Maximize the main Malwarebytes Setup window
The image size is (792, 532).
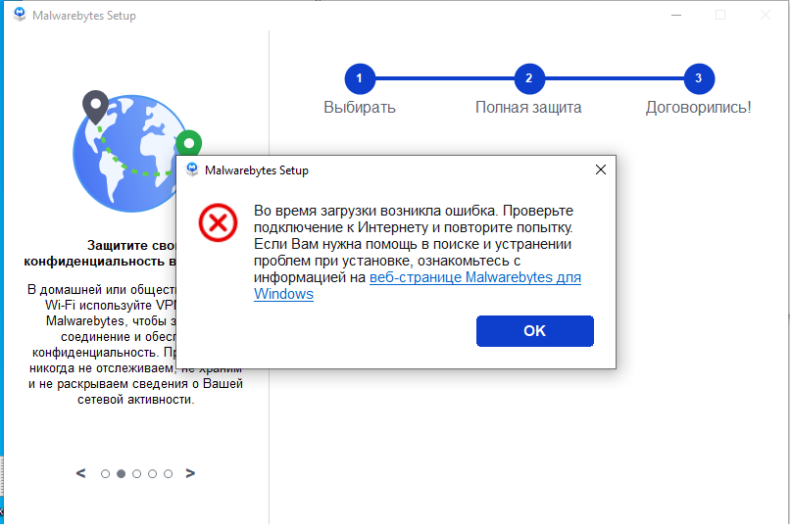(720, 15)
